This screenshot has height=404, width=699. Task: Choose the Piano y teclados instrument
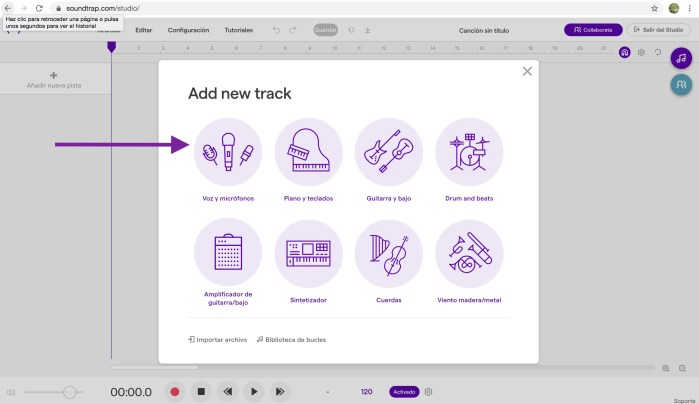coord(308,152)
